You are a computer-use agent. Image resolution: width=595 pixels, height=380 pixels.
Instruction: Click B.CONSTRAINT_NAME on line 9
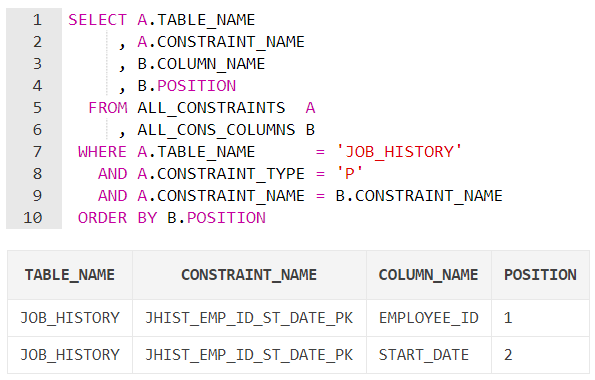click(419, 196)
